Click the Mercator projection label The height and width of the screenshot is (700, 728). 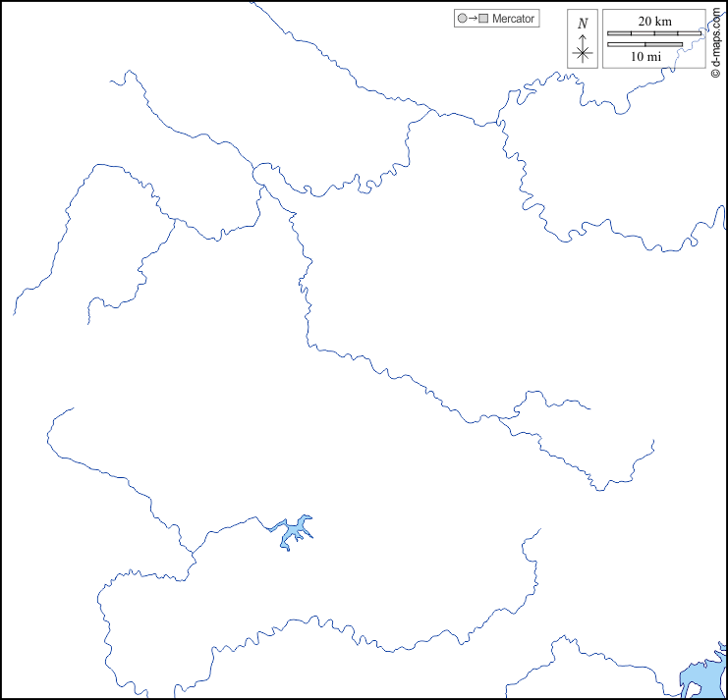pos(513,19)
